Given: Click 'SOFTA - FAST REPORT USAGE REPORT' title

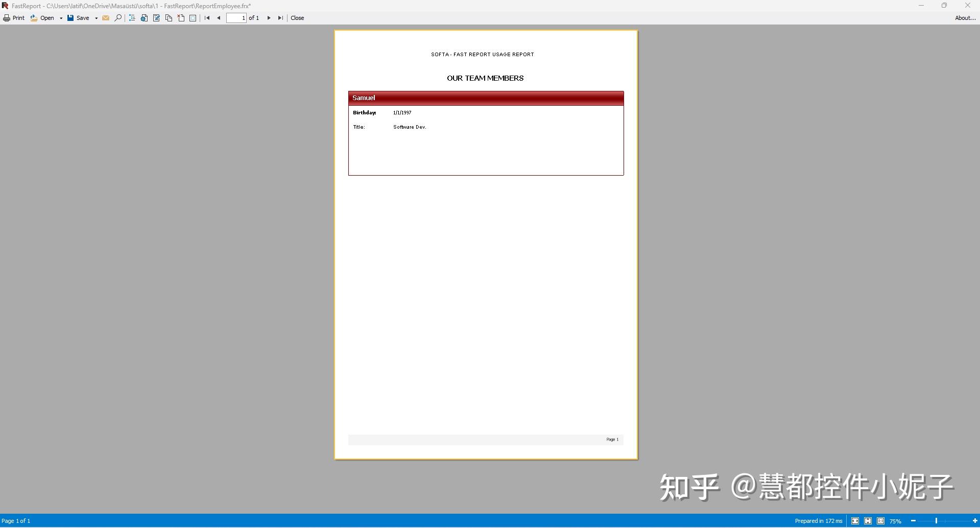Looking at the screenshot, I should pos(483,54).
